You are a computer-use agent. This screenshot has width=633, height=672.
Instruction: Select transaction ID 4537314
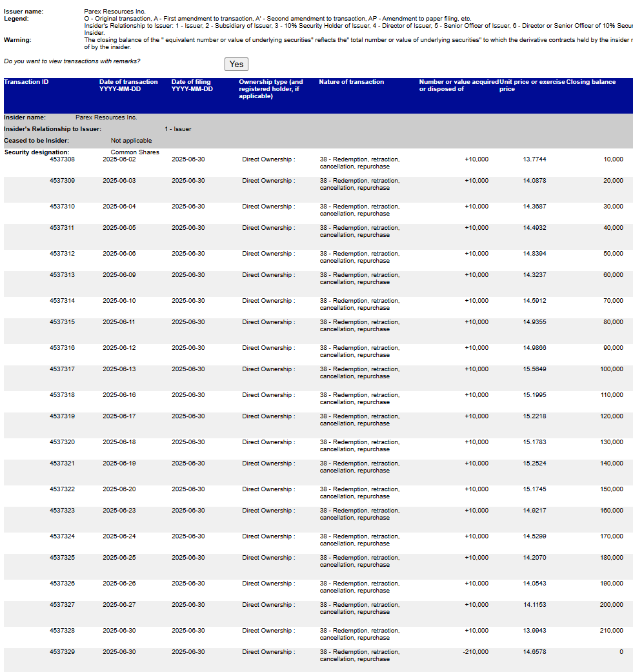coord(62,301)
